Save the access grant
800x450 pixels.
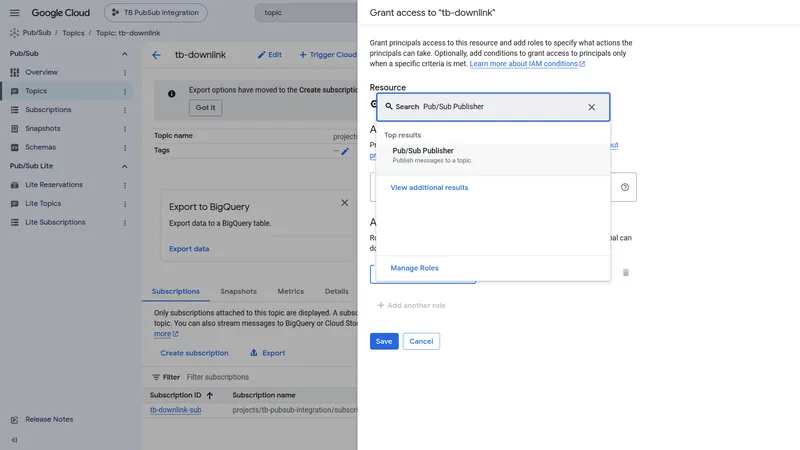click(x=384, y=341)
